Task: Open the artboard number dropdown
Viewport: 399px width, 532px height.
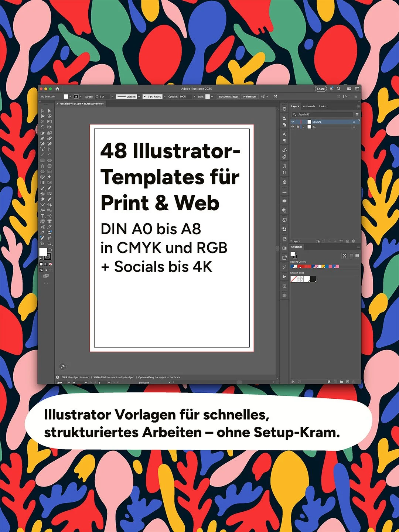Action: [x=109, y=382]
